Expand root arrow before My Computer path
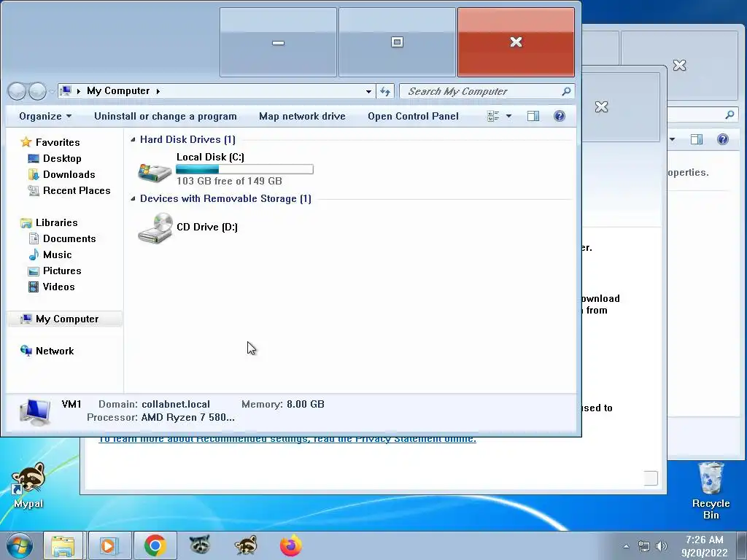This screenshot has height=560, width=747. point(79,91)
